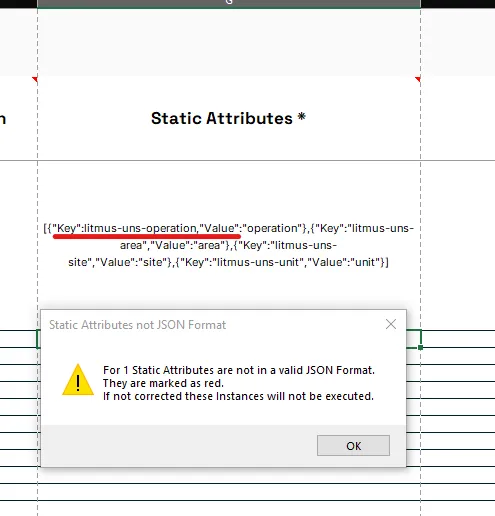Click the active cell portion visible right of dialog

pos(414,339)
